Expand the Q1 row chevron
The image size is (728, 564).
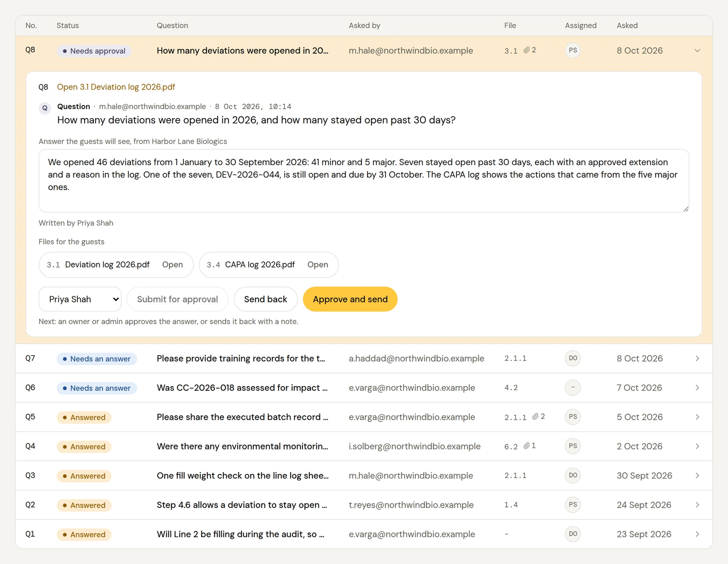point(697,534)
